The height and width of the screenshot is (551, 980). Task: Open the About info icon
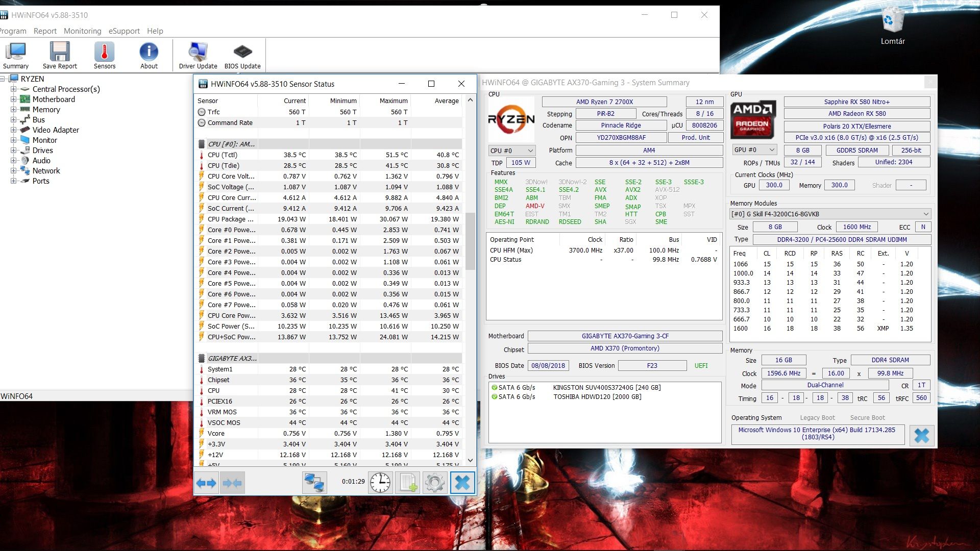[x=149, y=55]
